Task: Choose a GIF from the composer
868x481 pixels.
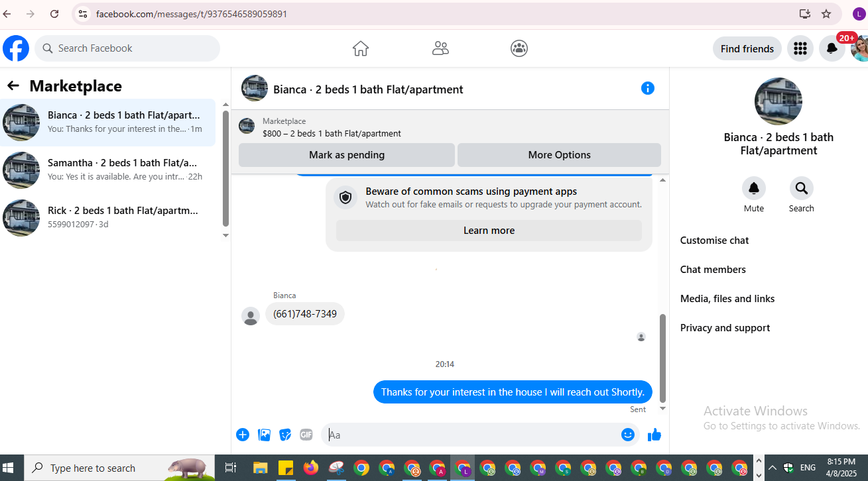Action: point(306,435)
